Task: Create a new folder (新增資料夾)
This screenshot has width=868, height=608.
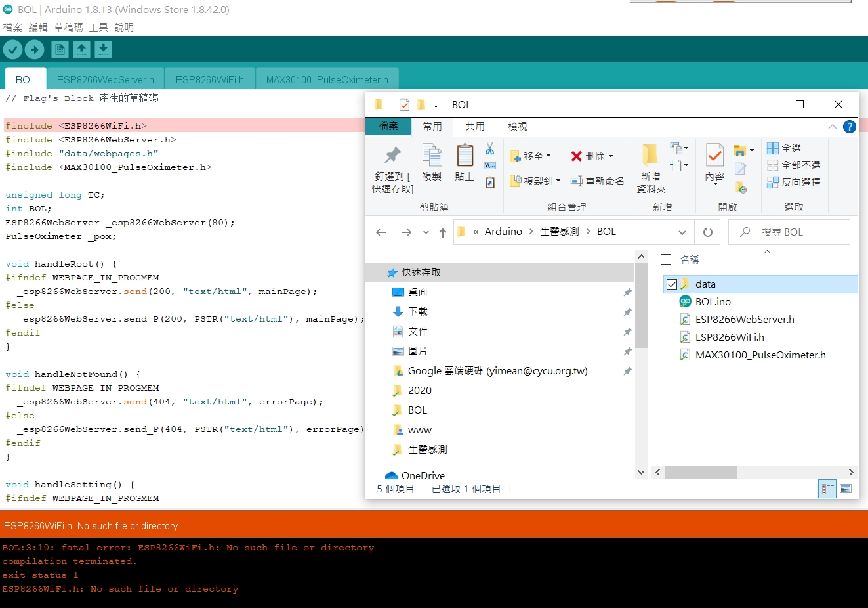Action: [651, 169]
